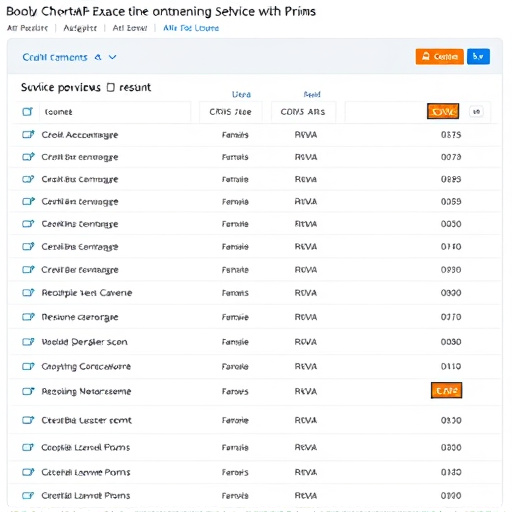The image size is (512, 512).
Task: Click value 0069 in Cevtil row
Action: [451, 201]
